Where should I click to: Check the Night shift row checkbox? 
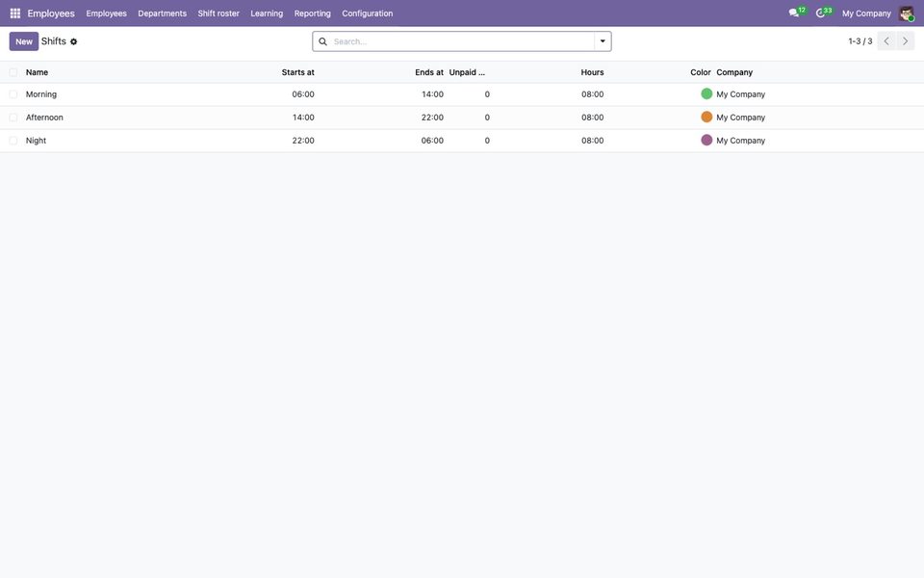click(x=13, y=141)
